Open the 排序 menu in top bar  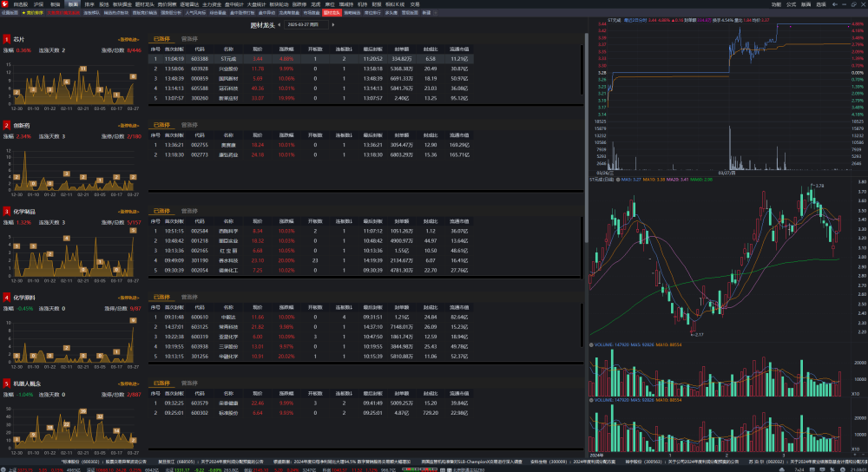tap(89, 4)
